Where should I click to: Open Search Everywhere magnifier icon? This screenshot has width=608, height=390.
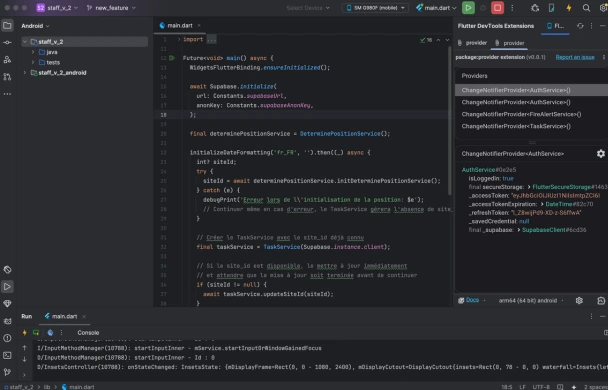586,8
